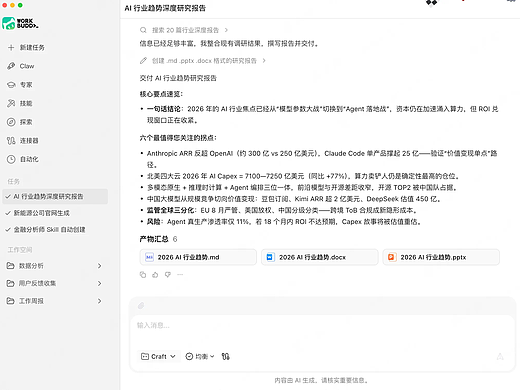The height and width of the screenshot is (390, 520).
Task: Focus the 输入消息 message input
Action: point(322,325)
